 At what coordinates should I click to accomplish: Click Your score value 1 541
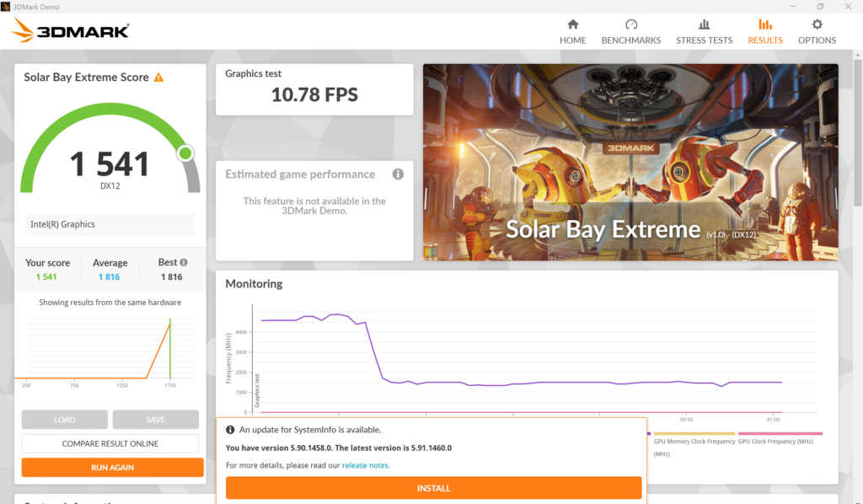(46, 276)
